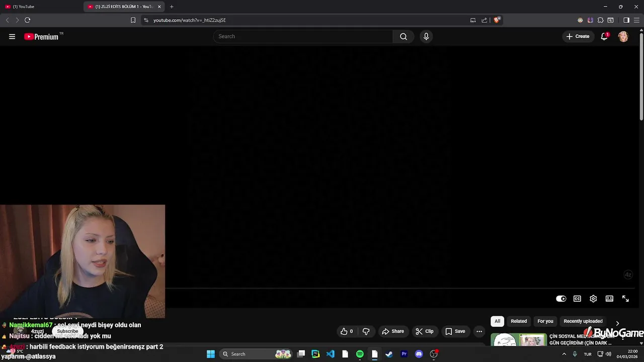Click the browser address bar URL
Screen dimensions: 644x362
(x=189, y=20)
